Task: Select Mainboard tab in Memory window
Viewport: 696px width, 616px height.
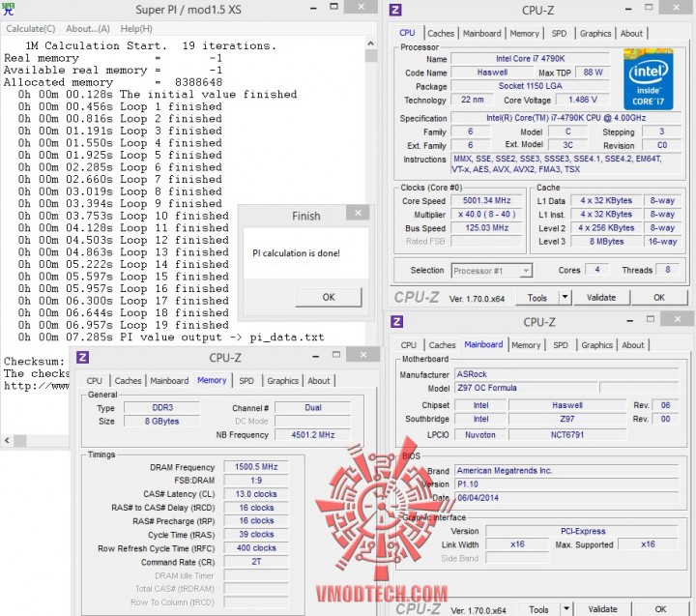Action: 169,381
